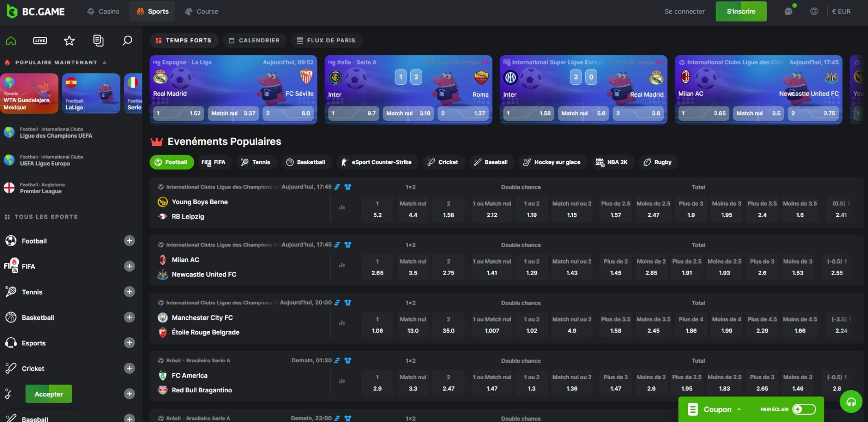This screenshot has width=868, height=422.
Task: Open the favorites star icon
Action: 69,41
